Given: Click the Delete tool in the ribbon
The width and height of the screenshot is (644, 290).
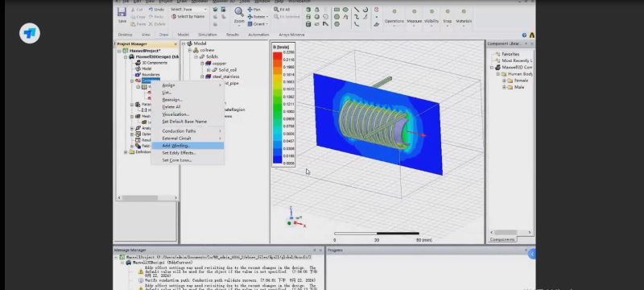Looking at the screenshot, I should [x=156, y=24].
